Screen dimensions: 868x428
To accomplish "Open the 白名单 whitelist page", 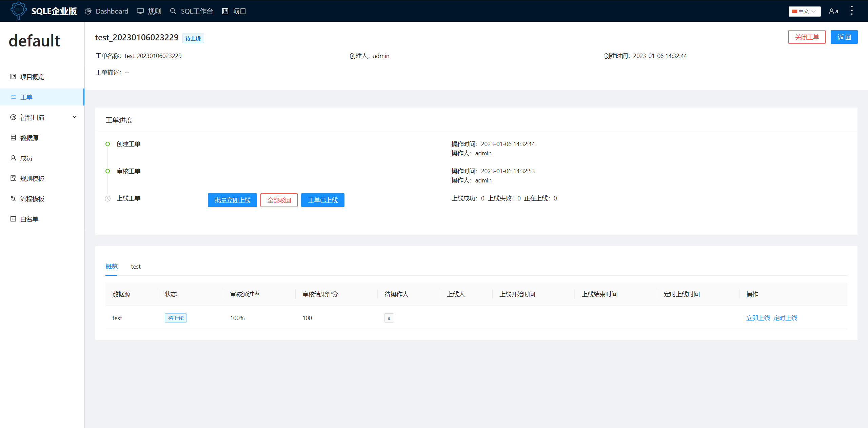I will tap(29, 219).
